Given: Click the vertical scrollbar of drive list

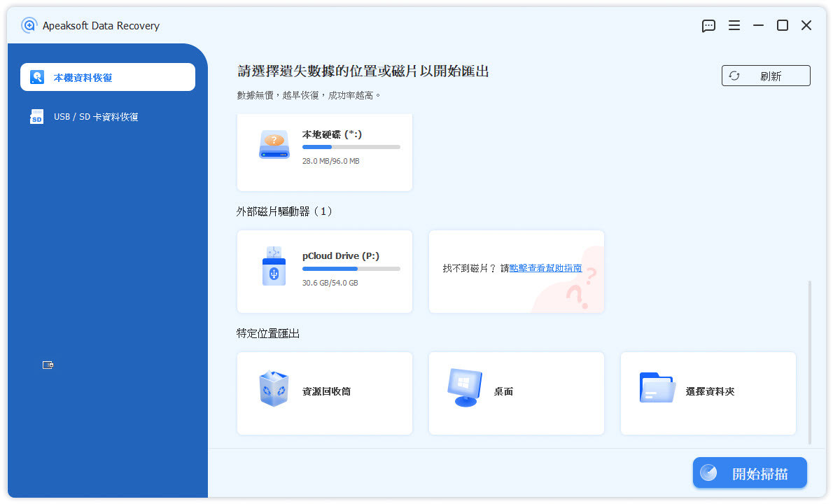Looking at the screenshot, I should [x=810, y=362].
